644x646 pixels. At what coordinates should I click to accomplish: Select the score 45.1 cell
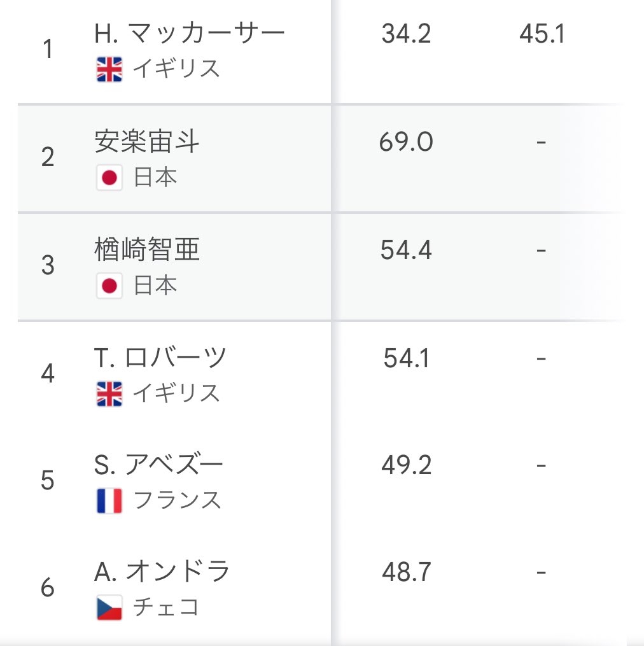click(542, 34)
